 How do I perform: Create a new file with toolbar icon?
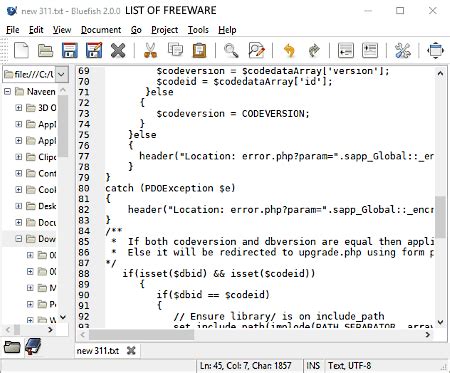[x=21, y=51]
